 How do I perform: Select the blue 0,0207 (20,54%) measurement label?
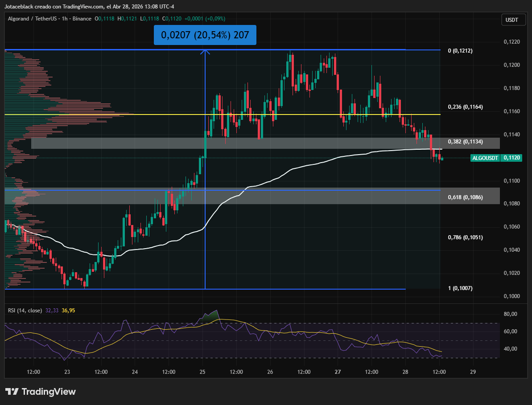click(205, 35)
